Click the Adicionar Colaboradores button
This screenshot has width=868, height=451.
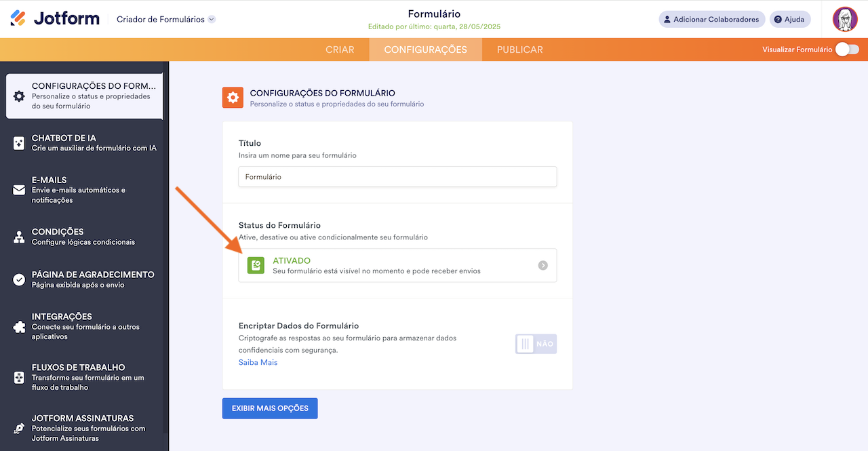pyautogui.click(x=711, y=19)
